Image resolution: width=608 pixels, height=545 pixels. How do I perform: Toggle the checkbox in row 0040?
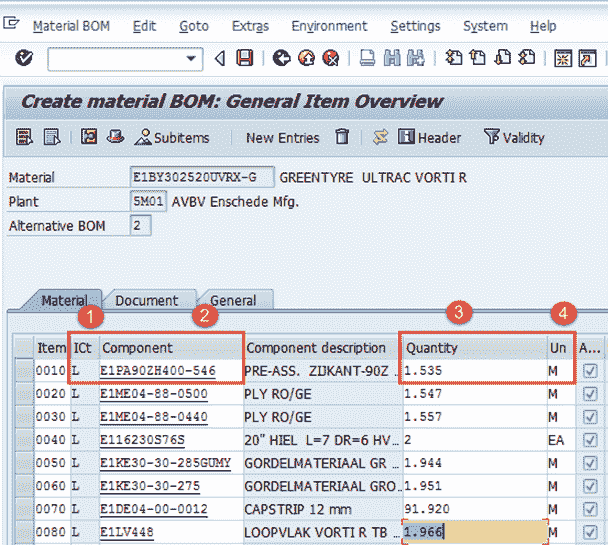(x=590, y=440)
